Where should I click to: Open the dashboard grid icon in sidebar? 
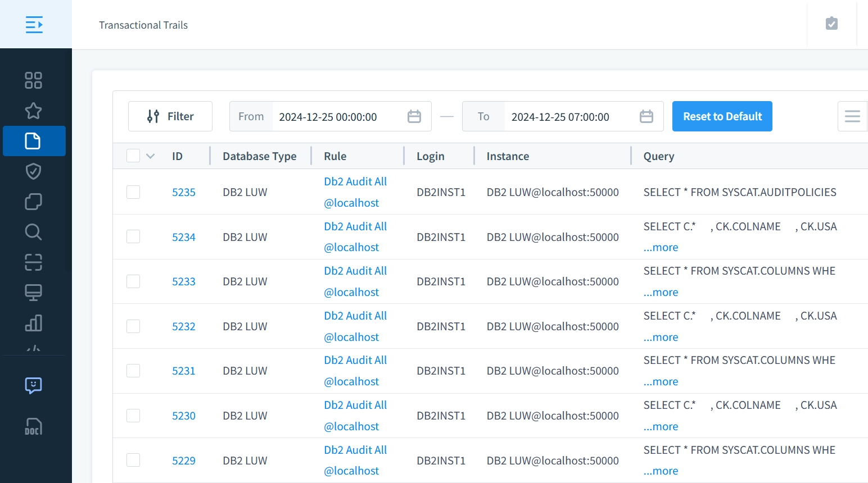click(33, 80)
